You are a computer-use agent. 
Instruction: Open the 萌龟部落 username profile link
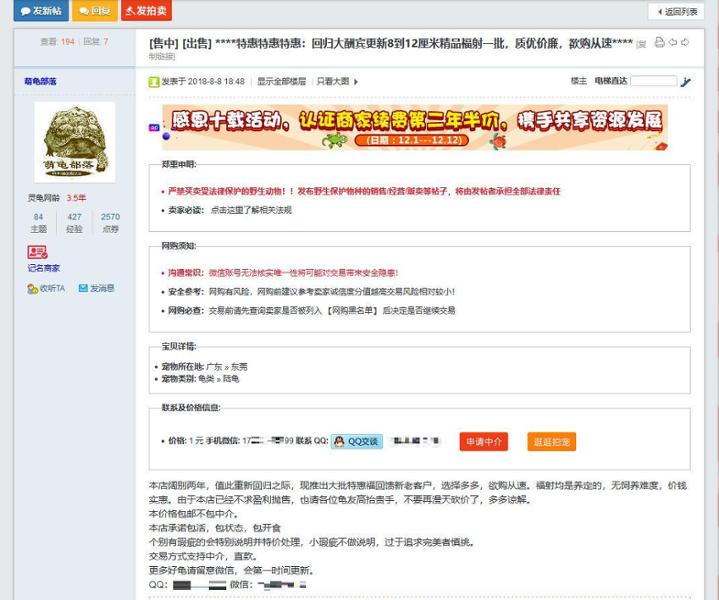(41, 81)
